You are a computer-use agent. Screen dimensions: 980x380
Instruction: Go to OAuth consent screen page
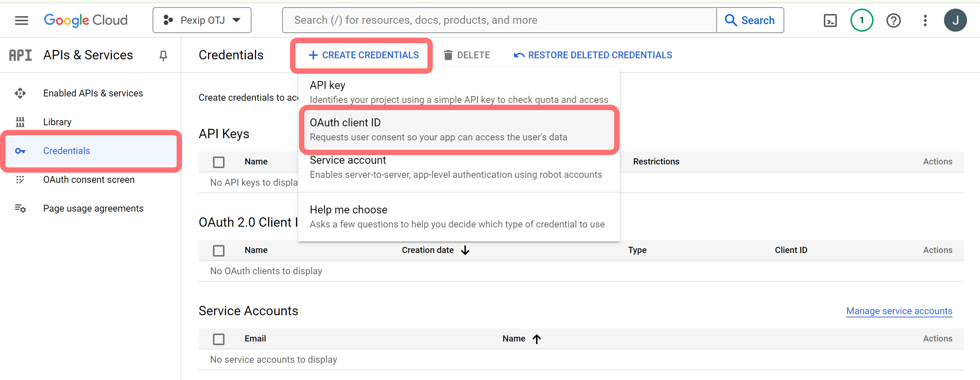point(89,180)
